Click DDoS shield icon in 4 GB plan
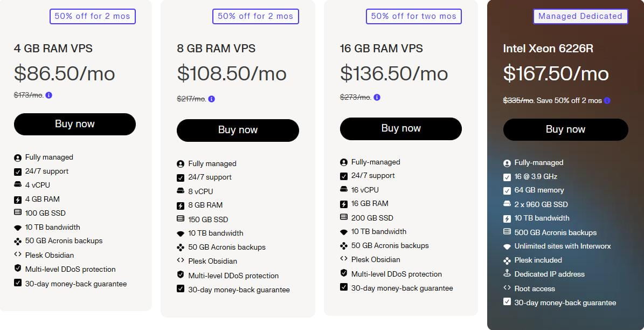Screen dimensions: 644x330 (18, 269)
